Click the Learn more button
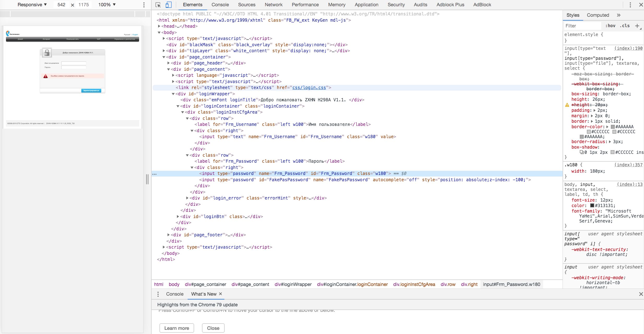The height and width of the screenshot is (334, 644). click(177, 328)
